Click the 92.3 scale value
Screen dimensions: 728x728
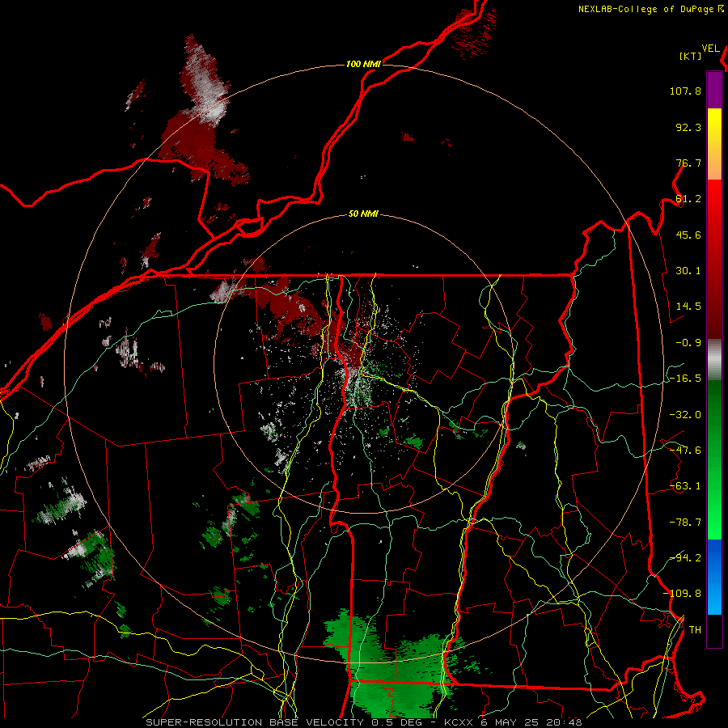[x=688, y=127]
